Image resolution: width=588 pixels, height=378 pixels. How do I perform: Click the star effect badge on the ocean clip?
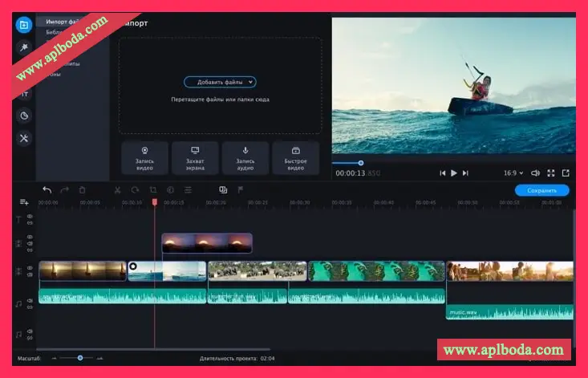[132, 266]
